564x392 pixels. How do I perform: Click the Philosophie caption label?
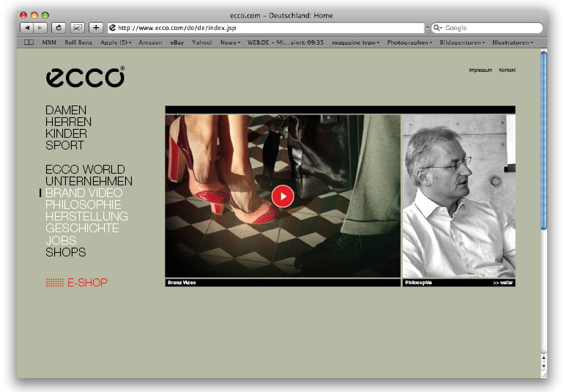click(x=418, y=283)
